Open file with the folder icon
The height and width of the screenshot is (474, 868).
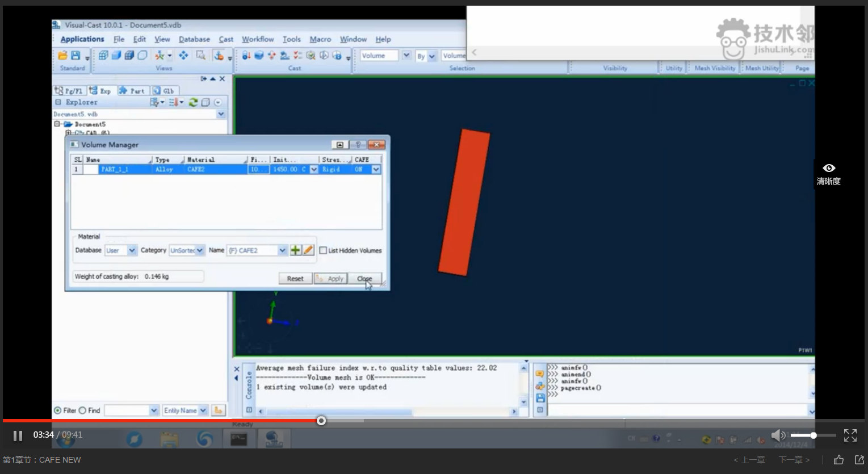[62, 56]
